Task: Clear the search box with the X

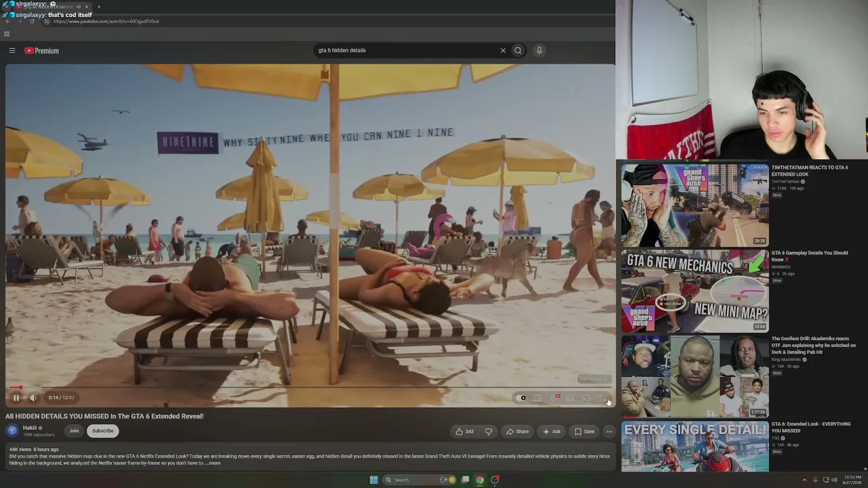Action: point(503,50)
